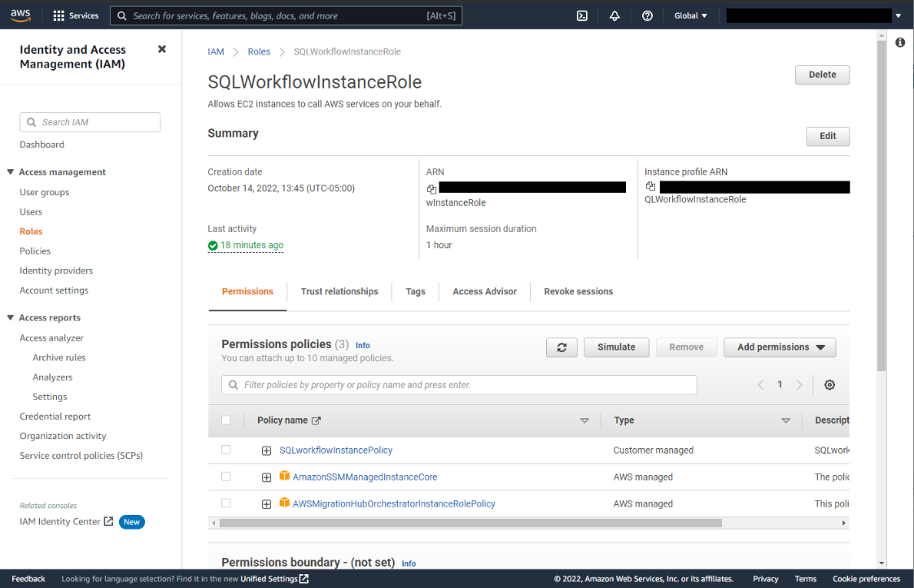Open Identity providers in the sidebar
Screen dimensions: 914x588
(x=56, y=271)
